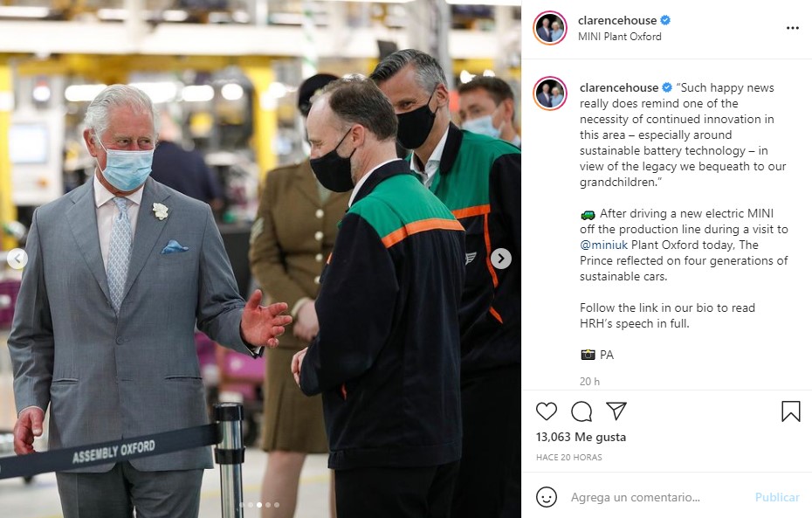Like the post with the heart icon
812x518 pixels.
[547, 411]
